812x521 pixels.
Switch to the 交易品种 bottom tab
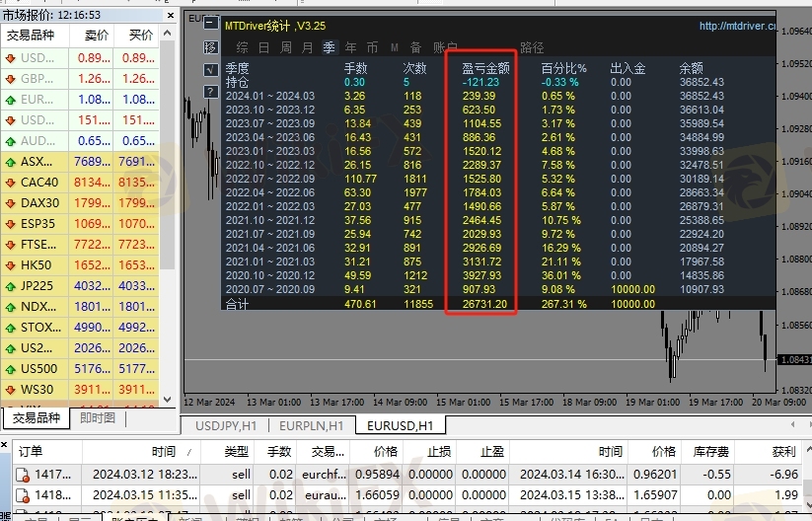click(x=37, y=418)
